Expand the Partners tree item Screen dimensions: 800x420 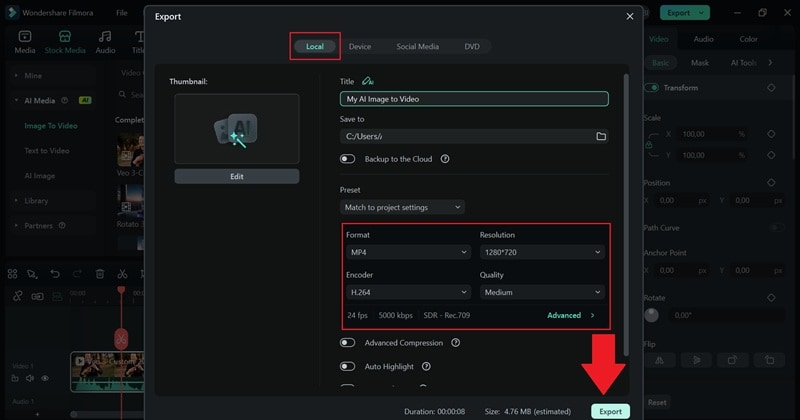16,226
